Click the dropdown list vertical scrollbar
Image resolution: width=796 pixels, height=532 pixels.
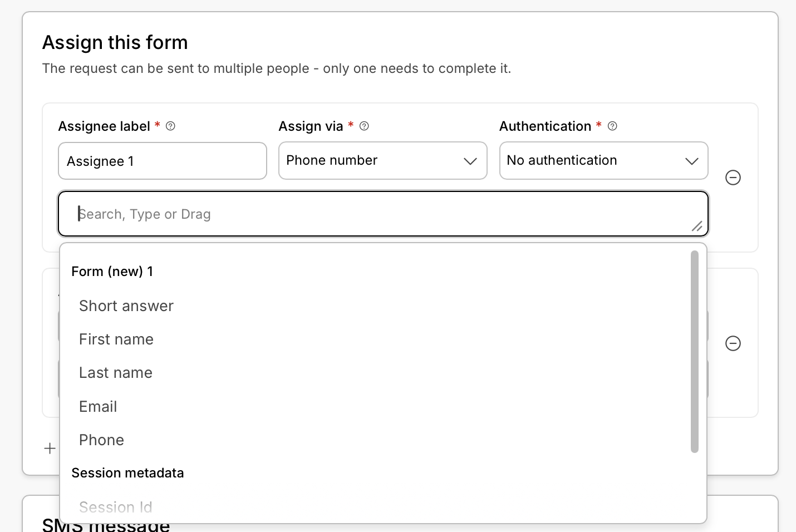tap(694, 352)
